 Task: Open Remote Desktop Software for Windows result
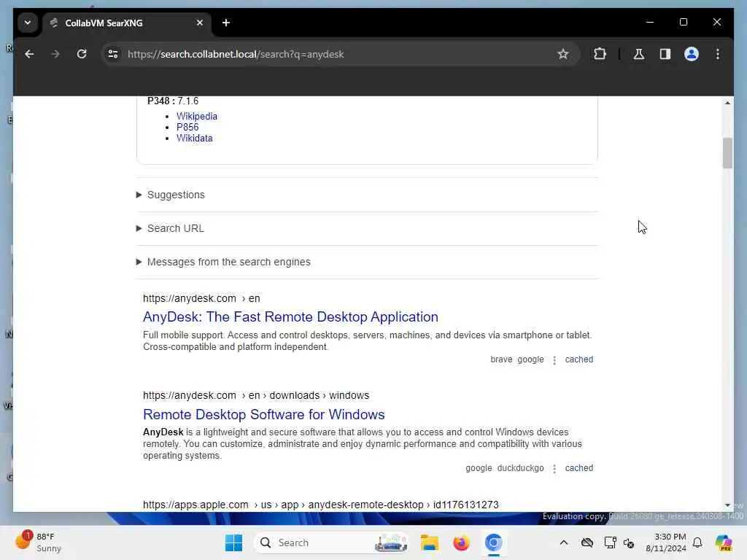click(264, 415)
